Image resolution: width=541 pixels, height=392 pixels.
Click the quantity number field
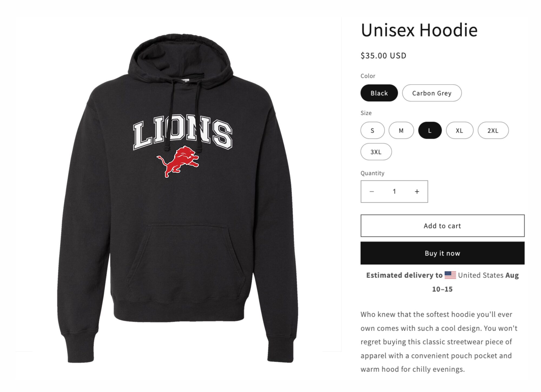coord(394,192)
